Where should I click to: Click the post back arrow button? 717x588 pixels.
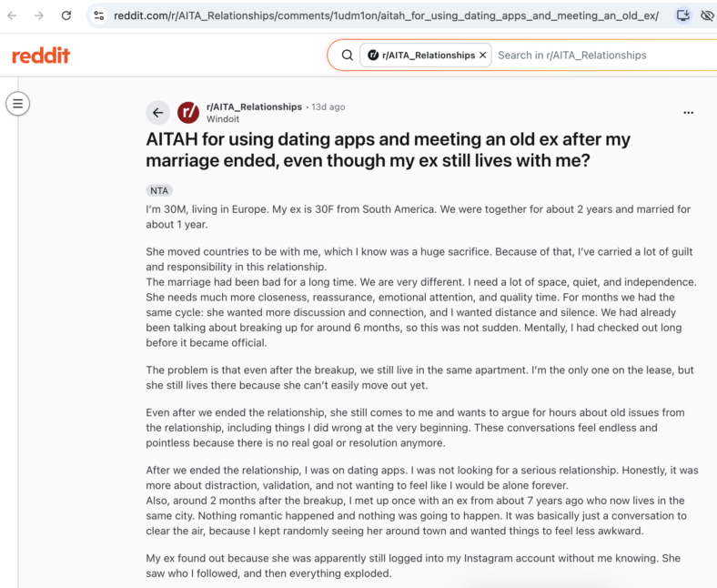point(157,113)
